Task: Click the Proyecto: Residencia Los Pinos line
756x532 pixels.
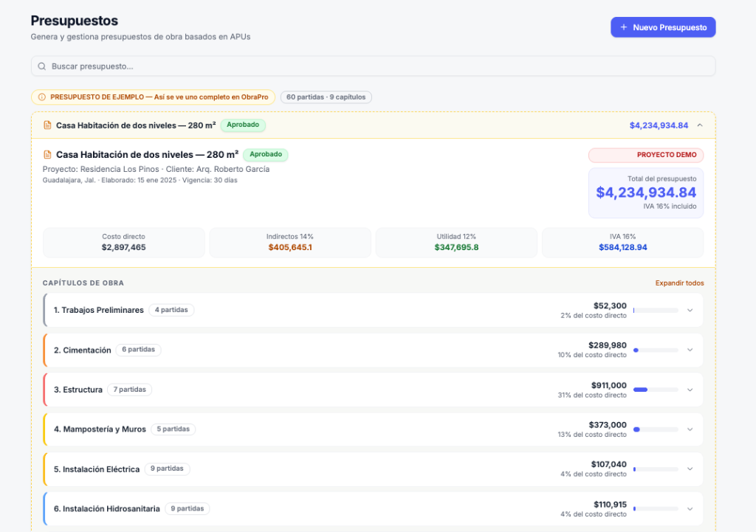Action: coord(156,169)
